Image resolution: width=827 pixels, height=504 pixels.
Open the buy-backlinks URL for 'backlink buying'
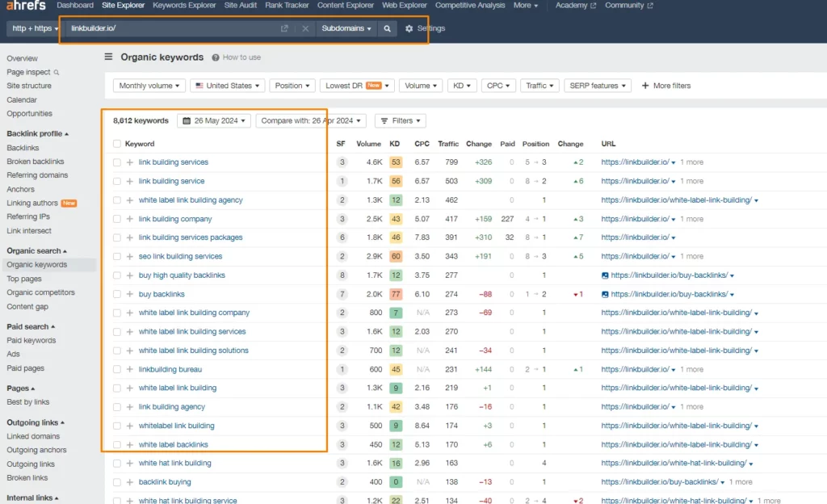[x=660, y=482]
